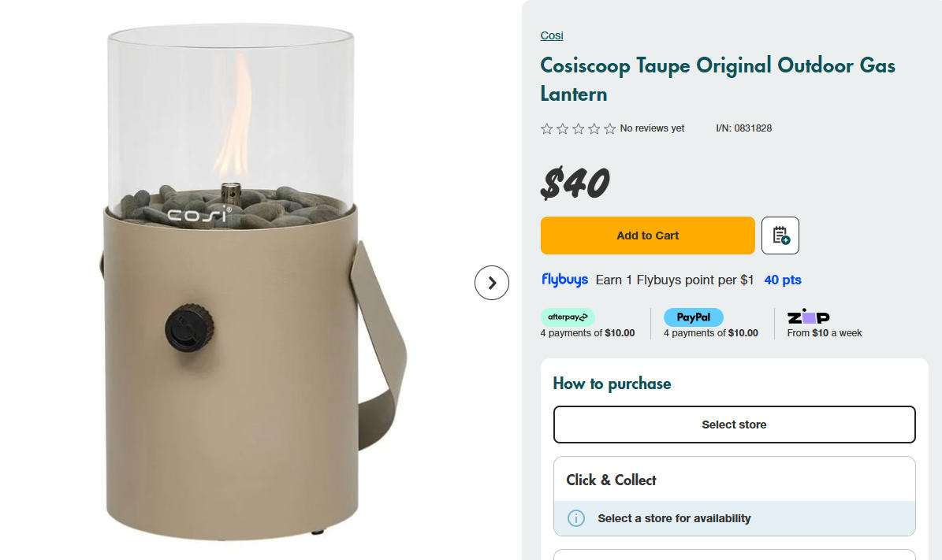Click the product lantern image
Viewport: 942px width, 560px height.
pos(229,284)
